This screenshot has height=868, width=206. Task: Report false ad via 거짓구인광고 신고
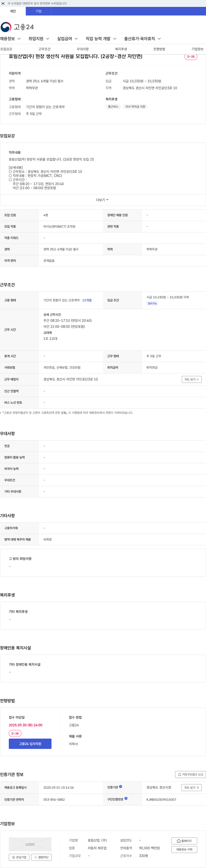[191, 774]
